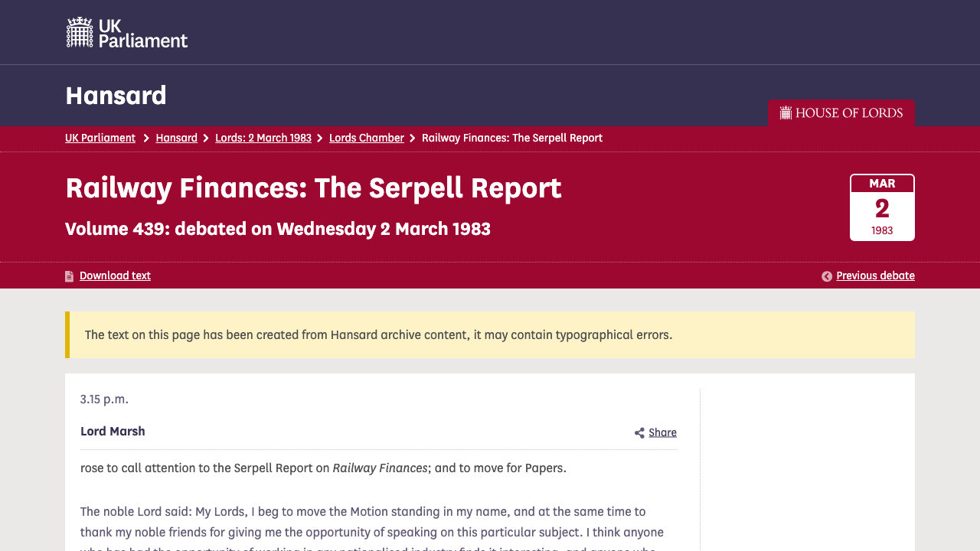Click the arrow separator before Railway Finances breadcrumb
The image size is (980, 551).
(x=412, y=138)
